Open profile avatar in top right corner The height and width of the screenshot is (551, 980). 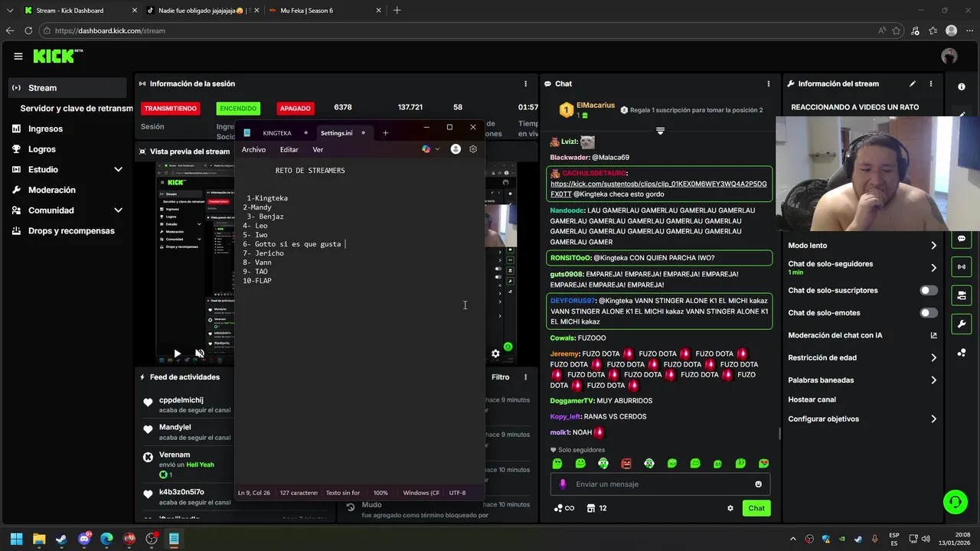coord(949,56)
